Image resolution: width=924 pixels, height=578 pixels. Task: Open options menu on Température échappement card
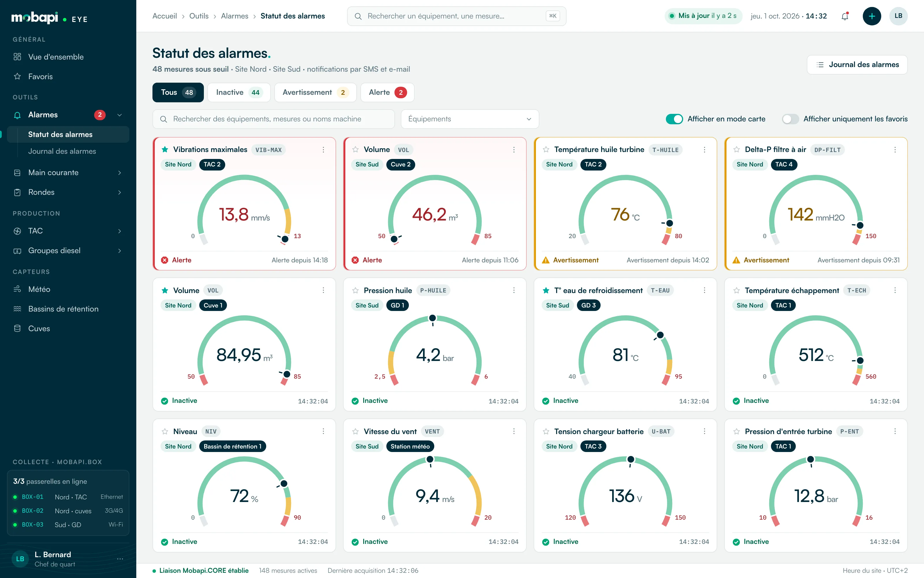[x=895, y=290]
